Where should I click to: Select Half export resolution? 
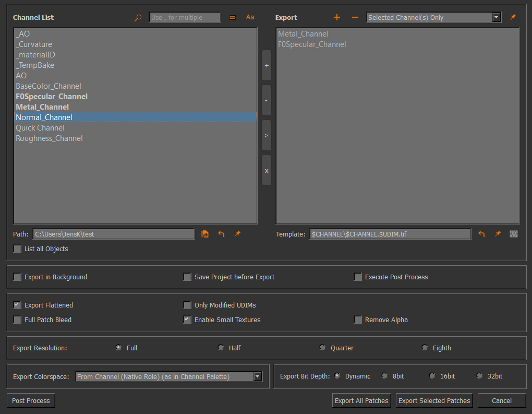(x=221, y=348)
